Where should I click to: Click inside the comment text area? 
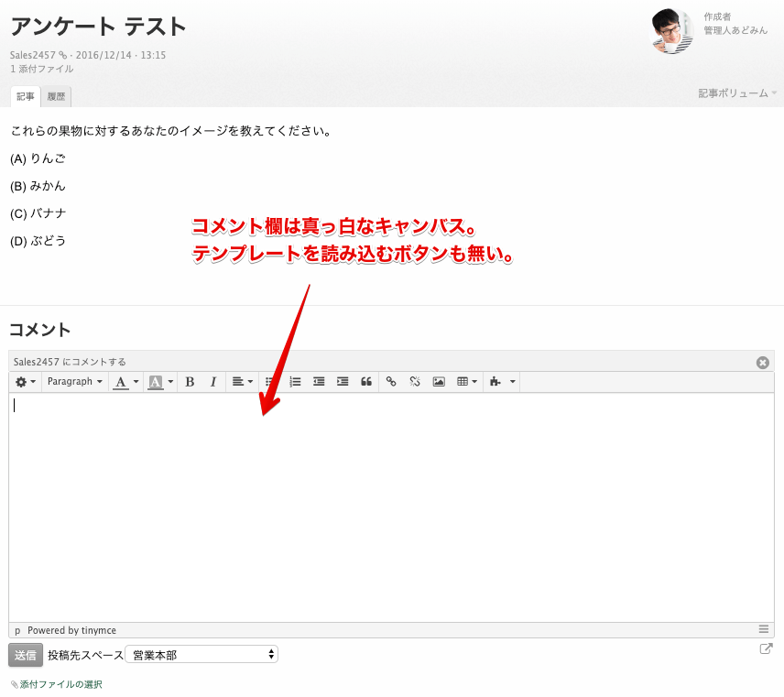tap(391, 507)
